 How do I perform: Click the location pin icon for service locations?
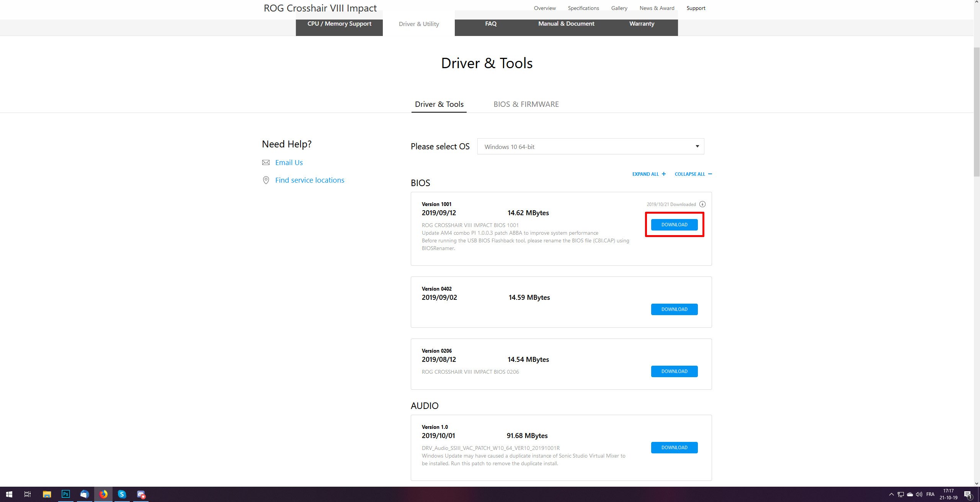266,180
